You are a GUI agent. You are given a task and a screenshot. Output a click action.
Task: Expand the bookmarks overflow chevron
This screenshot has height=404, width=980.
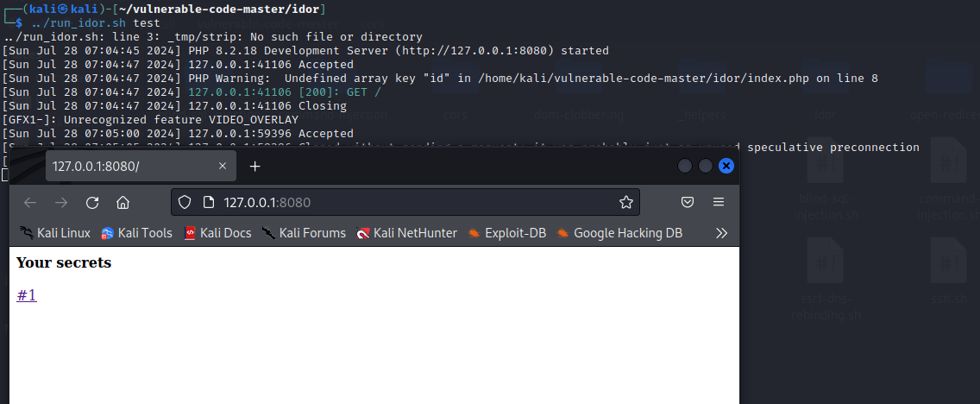722,233
